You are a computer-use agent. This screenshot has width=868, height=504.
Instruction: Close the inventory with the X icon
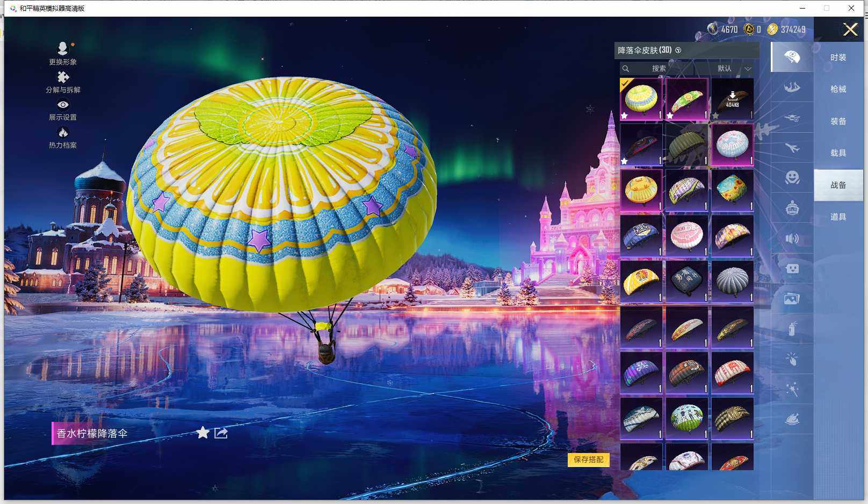(850, 29)
